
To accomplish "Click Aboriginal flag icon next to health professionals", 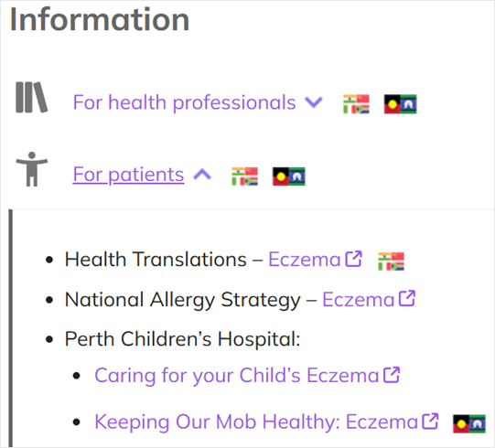I will (400, 104).
